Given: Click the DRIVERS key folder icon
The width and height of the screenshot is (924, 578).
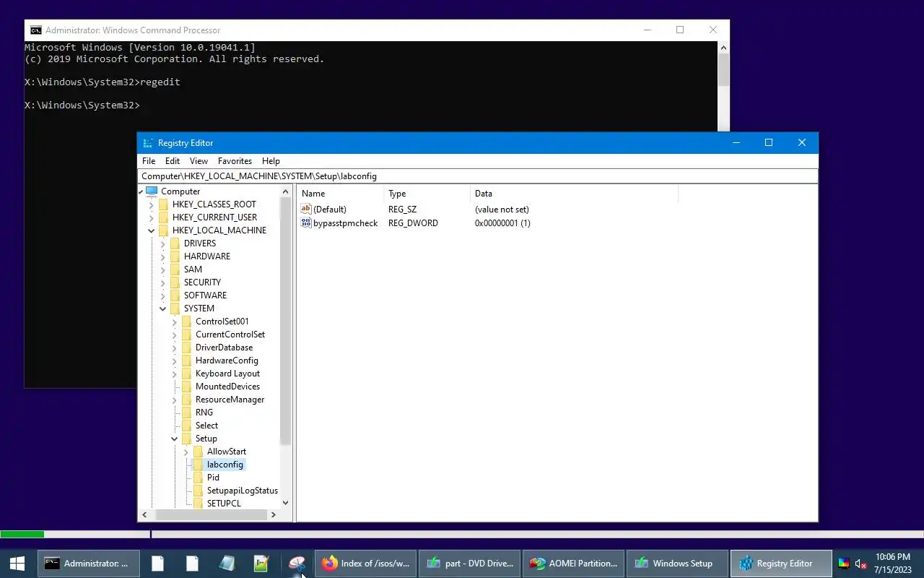Looking at the screenshot, I should click(175, 243).
